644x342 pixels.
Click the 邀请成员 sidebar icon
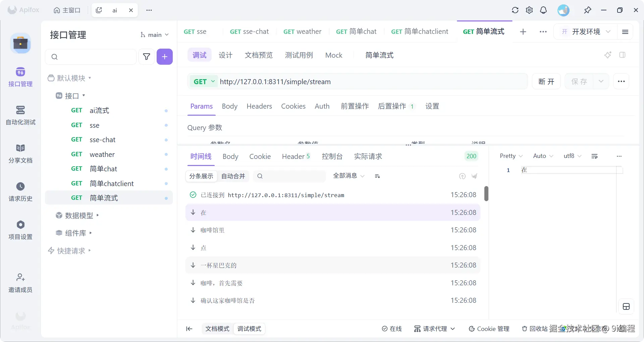20,283
